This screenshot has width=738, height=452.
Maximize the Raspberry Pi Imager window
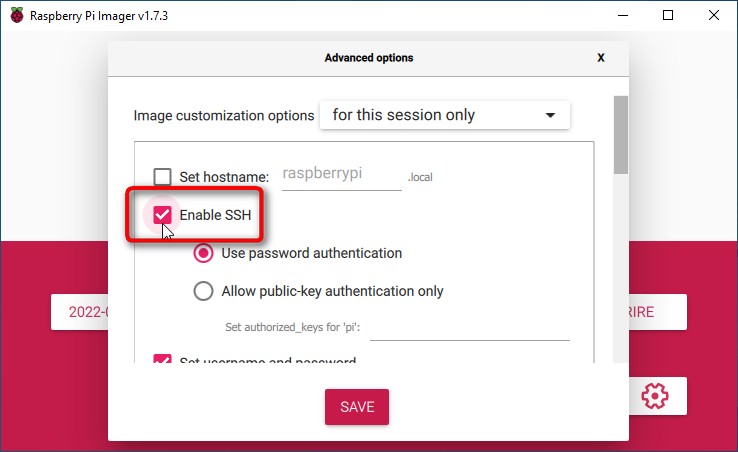click(x=668, y=16)
